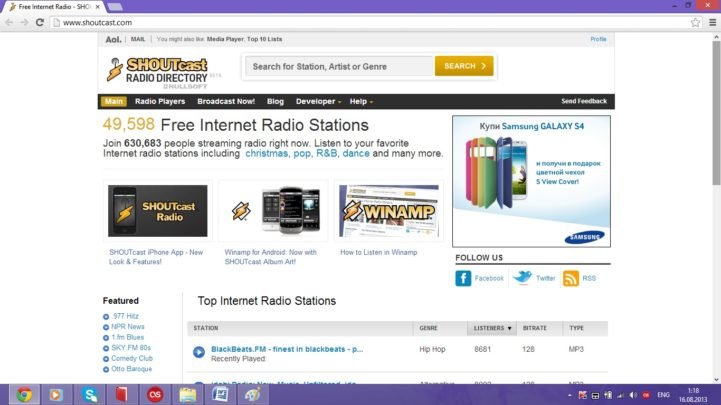Select the Main nav tab
The image size is (721, 405).
click(x=114, y=101)
